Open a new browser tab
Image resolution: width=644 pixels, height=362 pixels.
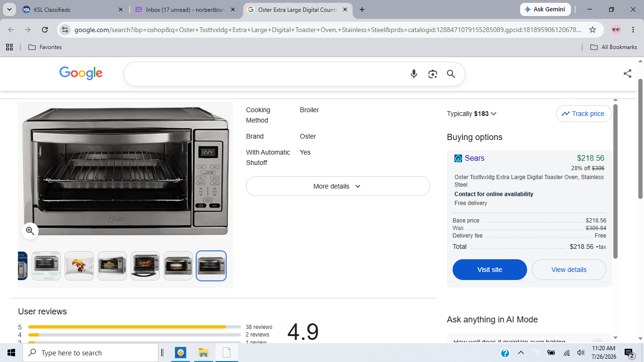362,9
